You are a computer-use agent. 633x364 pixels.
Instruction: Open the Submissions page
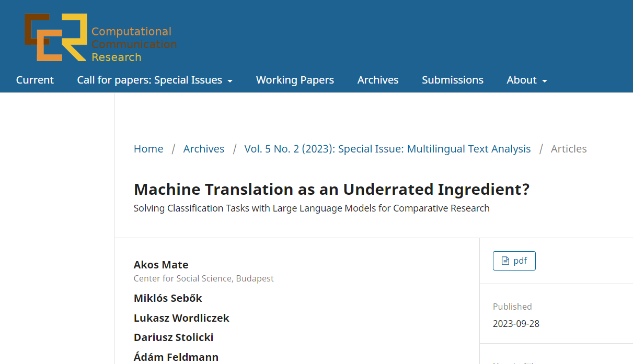pyautogui.click(x=453, y=80)
